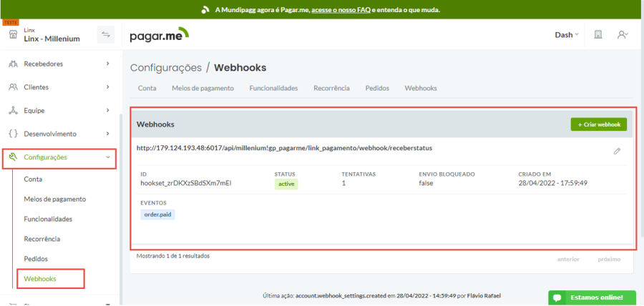
Task: Select Pedidos in sidebar submenu
Action: [36, 259]
